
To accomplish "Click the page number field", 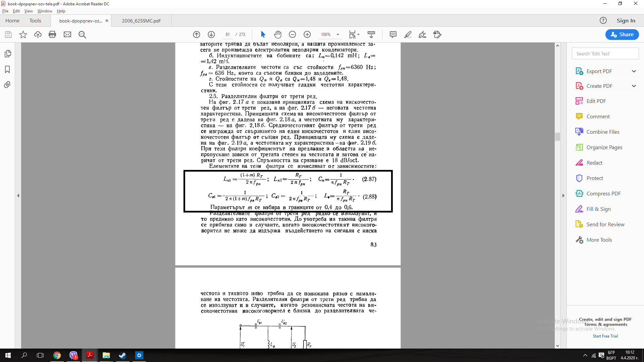I will (228, 35).
